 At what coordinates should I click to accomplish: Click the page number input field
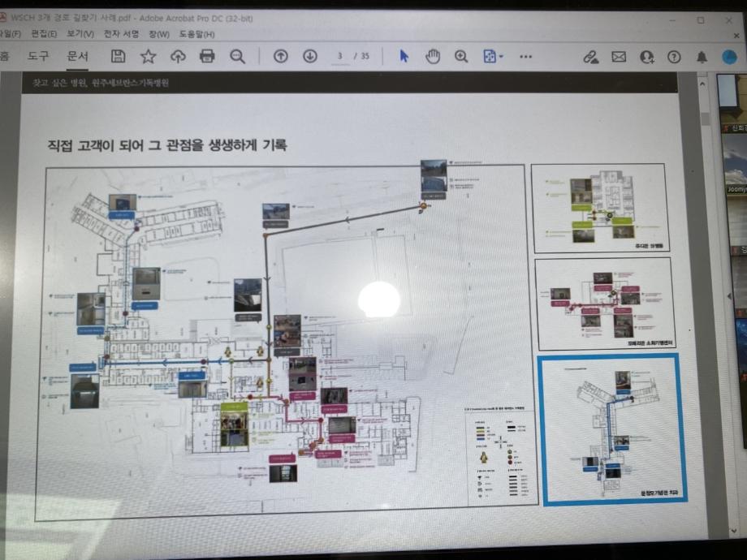pyautogui.click(x=340, y=56)
